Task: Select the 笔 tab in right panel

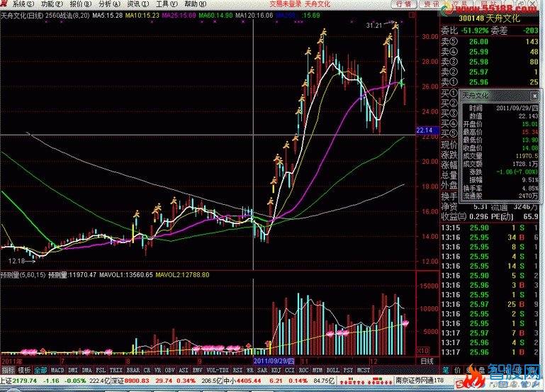Action: (446, 370)
